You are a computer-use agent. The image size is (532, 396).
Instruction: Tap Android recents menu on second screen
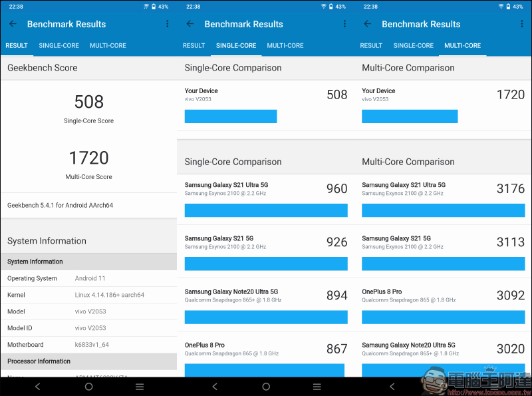click(317, 387)
